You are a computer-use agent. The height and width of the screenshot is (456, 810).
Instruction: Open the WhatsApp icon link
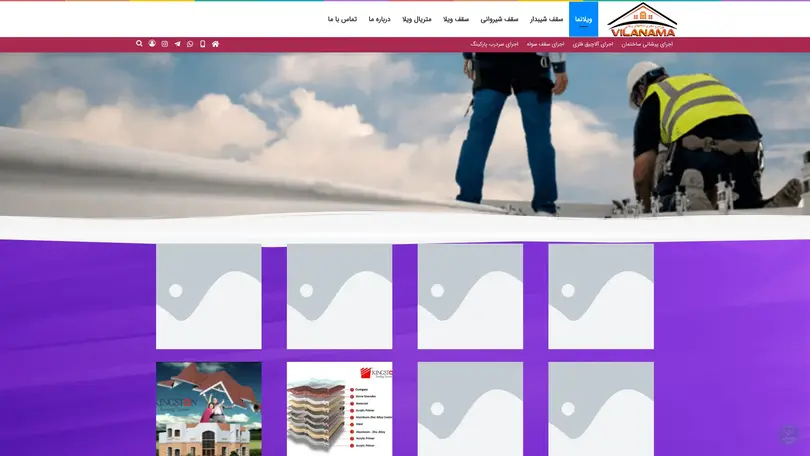point(190,44)
